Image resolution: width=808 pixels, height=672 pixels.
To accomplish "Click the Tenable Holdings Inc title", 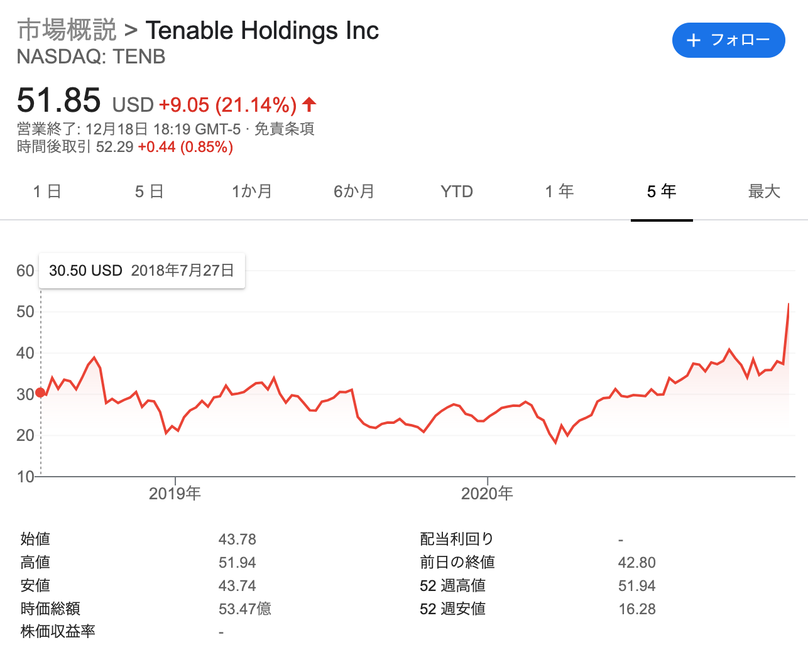I will (262, 30).
